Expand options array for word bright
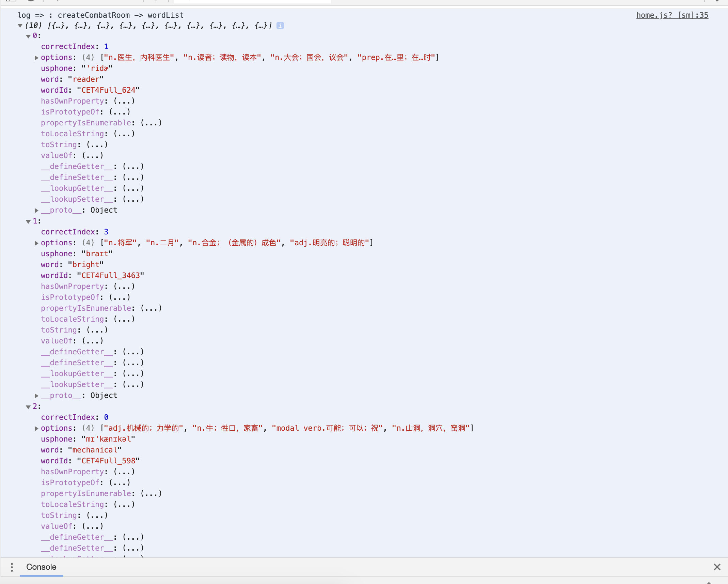Screen dimensions: 728x584 tap(36, 243)
